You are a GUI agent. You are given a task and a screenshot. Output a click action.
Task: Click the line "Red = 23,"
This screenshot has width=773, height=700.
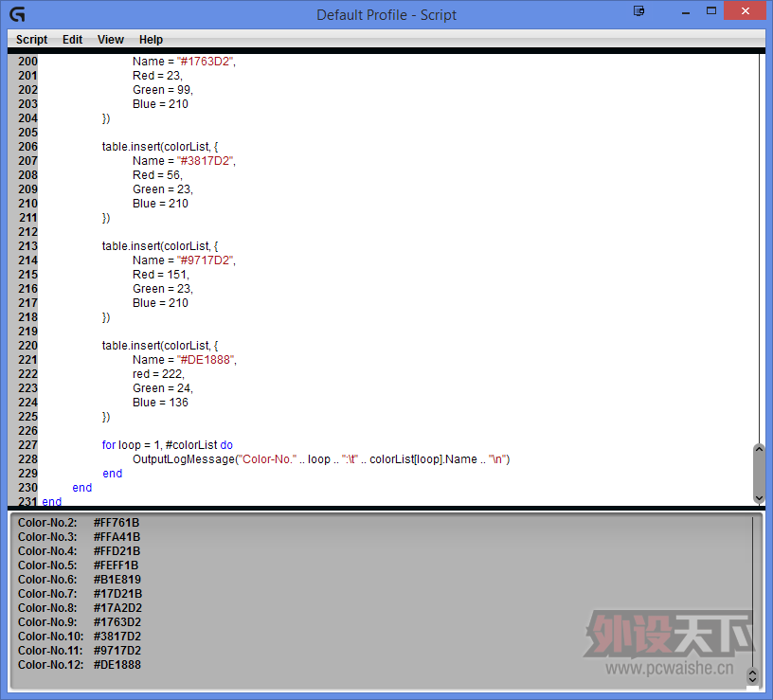(157, 76)
